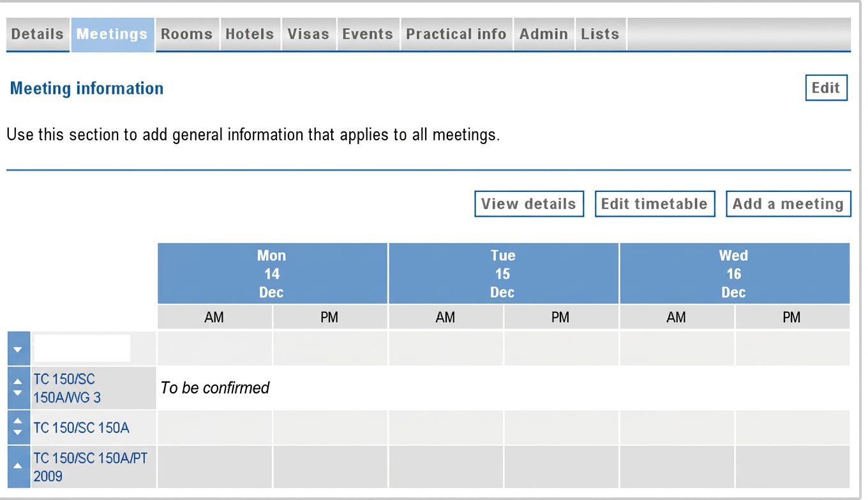Open the Practical info tab
This screenshot has height=500, width=868.
[x=456, y=34]
